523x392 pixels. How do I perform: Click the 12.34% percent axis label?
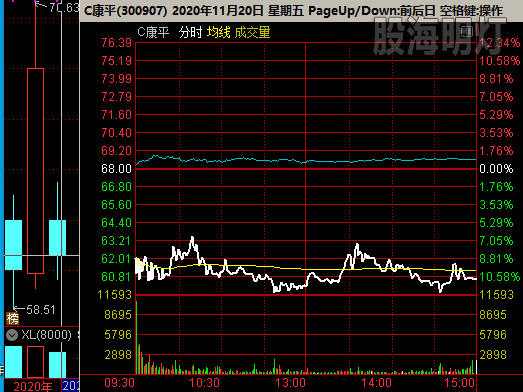coord(499,43)
